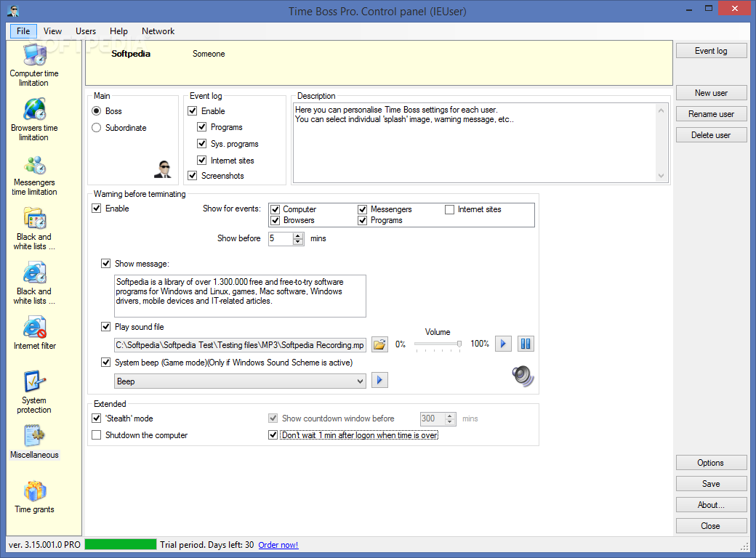The height and width of the screenshot is (558, 756).
Task: Open the Users menu
Action: (86, 31)
